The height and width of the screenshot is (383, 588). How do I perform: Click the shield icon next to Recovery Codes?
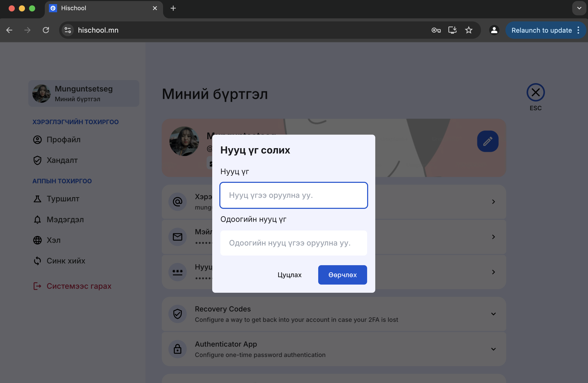click(x=178, y=314)
